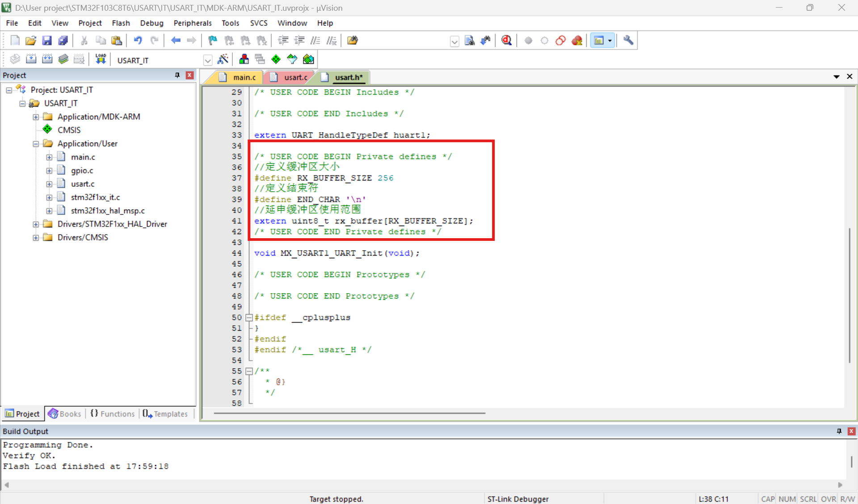This screenshot has width=858, height=504.
Task: Open the Peripherals menu
Action: pos(192,23)
